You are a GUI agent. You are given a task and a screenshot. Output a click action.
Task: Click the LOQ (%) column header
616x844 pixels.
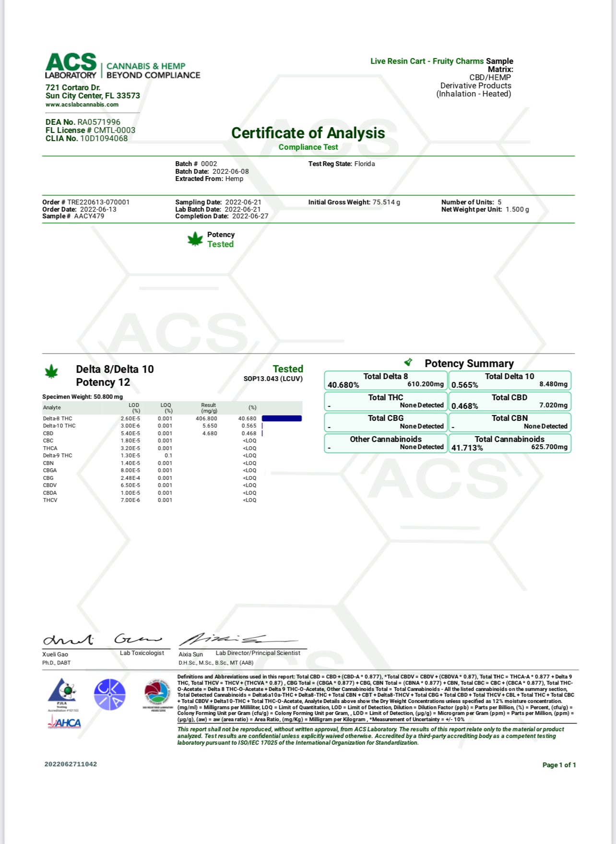166,408
